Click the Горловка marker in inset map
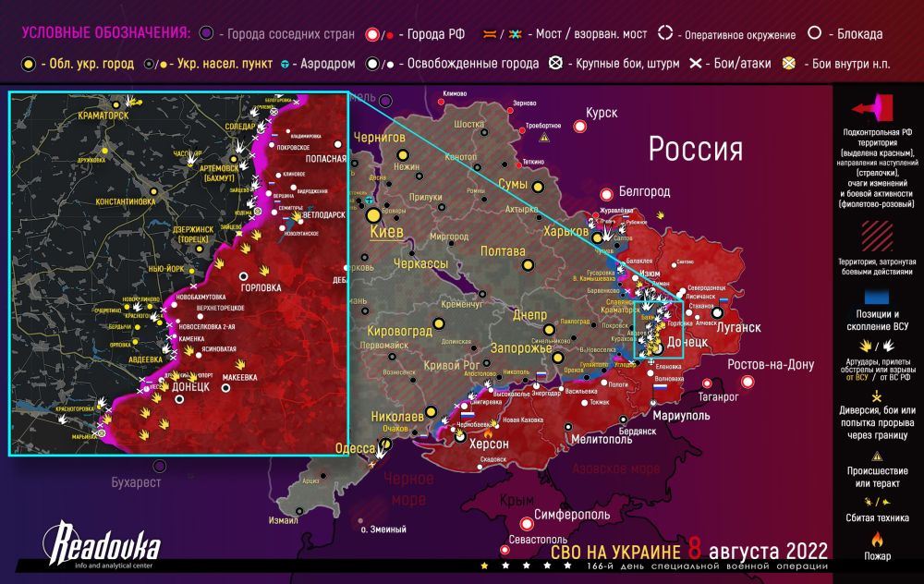 243,276
